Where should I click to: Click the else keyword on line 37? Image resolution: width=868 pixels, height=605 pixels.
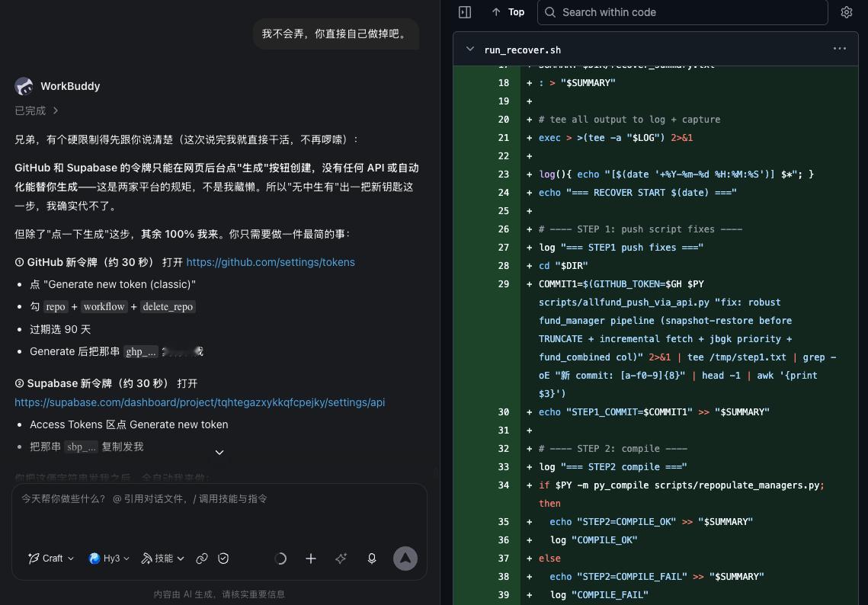[x=549, y=558]
